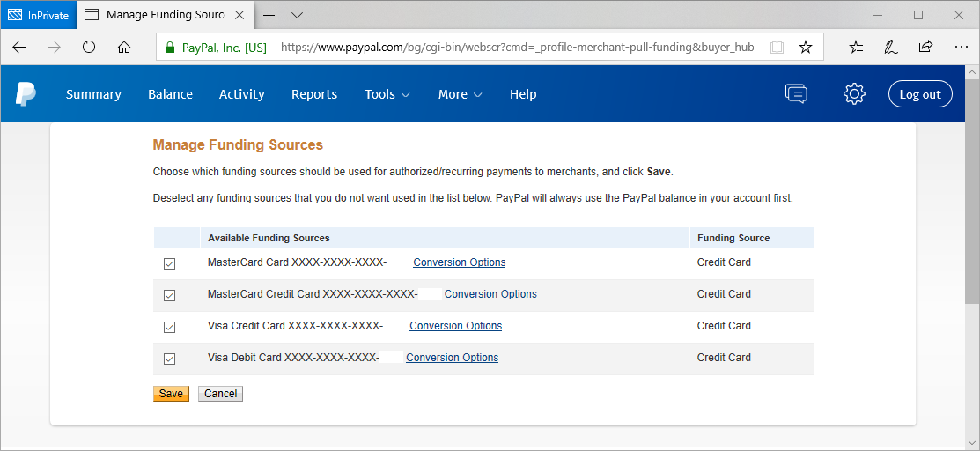Select the Manage Funding Sources tab
The image size is (980, 451).
coord(165,16)
